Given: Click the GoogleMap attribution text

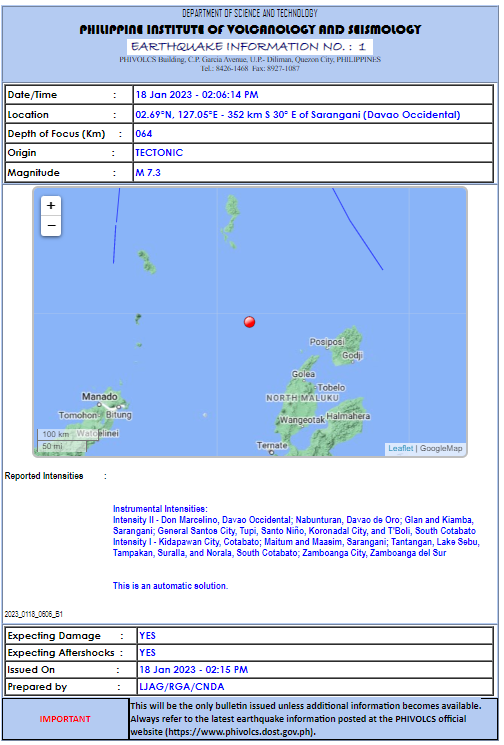Looking at the screenshot, I should tap(441, 448).
